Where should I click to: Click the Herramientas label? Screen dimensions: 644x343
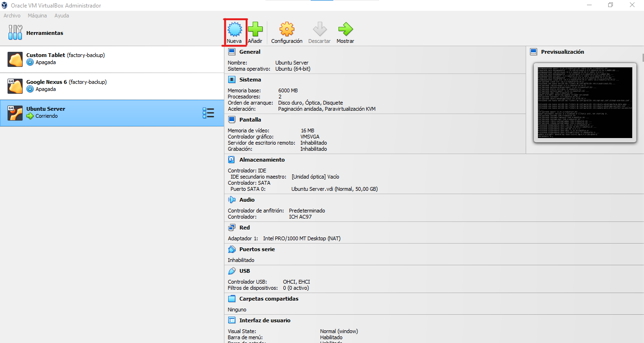click(x=45, y=33)
